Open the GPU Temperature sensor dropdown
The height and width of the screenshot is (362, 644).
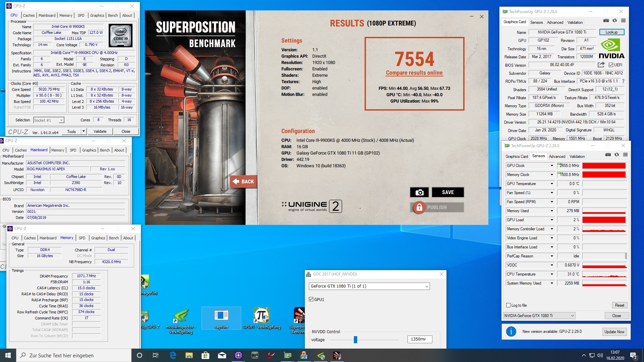click(552, 184)
